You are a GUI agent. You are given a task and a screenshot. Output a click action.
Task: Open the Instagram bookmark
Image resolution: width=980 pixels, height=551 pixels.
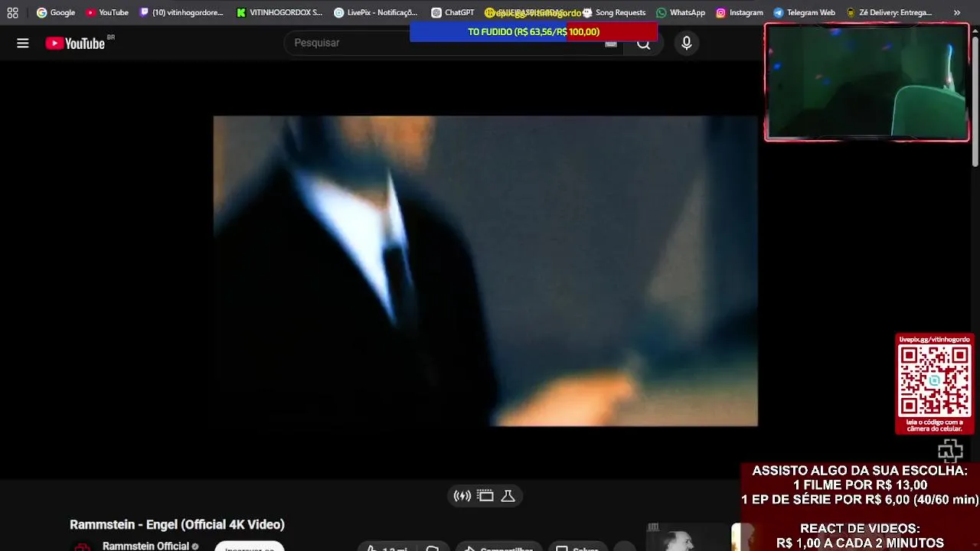(x=740, y=12)
